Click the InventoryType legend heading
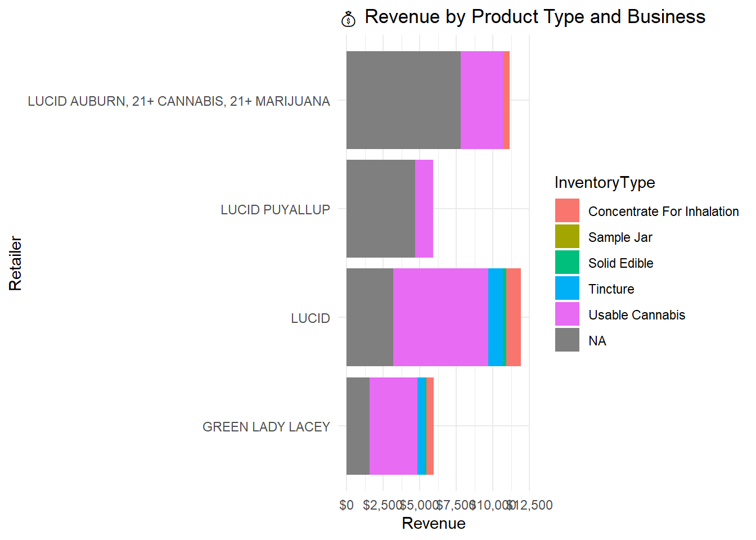 [x=605, y=183]
